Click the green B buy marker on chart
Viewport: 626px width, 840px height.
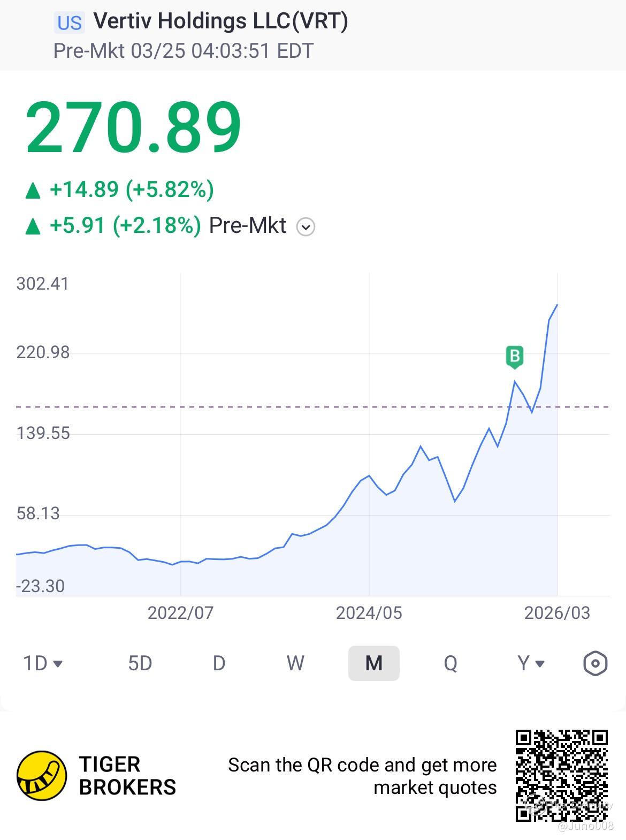pos(514,356)
